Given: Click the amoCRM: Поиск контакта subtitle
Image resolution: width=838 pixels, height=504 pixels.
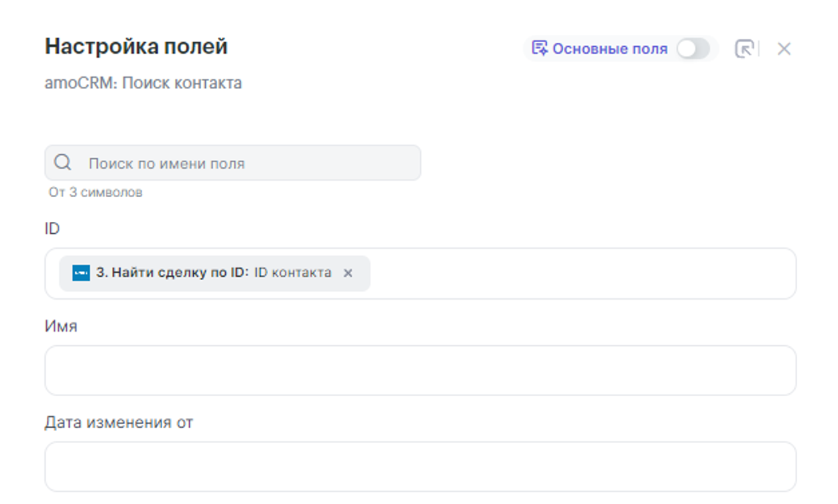Looking at the screenshot, I should click(x=143, y=84).
